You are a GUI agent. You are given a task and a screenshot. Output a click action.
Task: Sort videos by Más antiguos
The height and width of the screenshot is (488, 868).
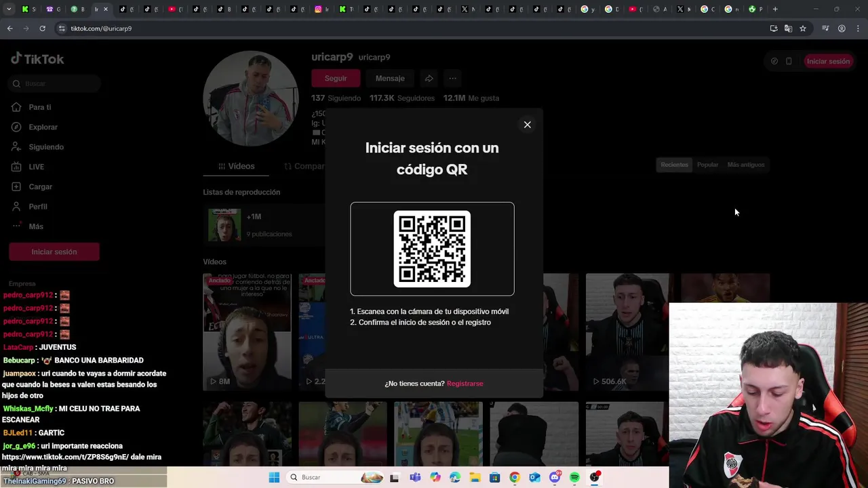coord(745,165)
